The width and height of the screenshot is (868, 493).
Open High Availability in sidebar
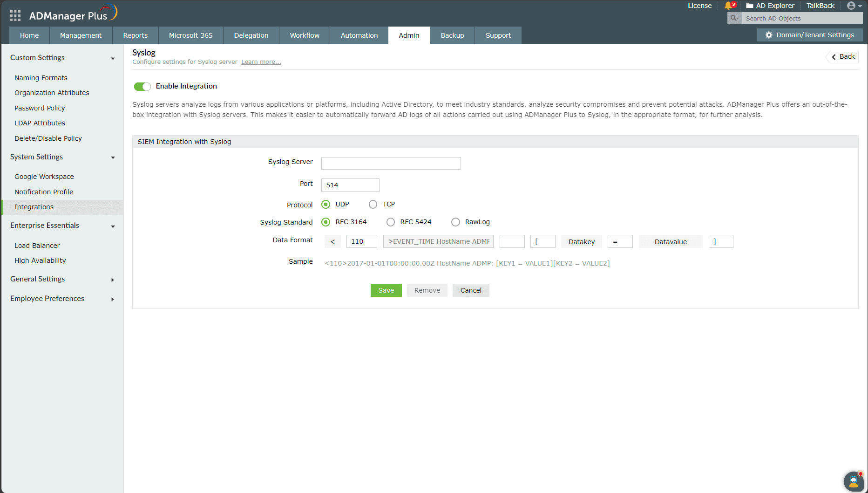(x=40, y=260)
